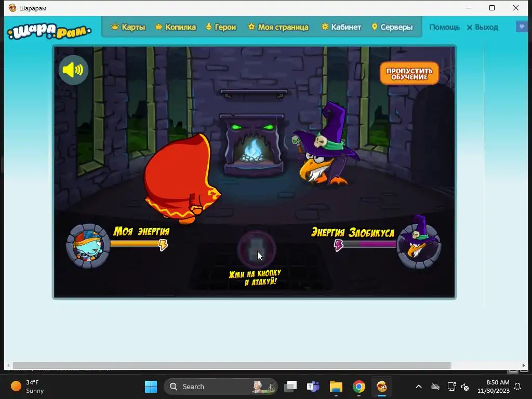Show hidden system tray icons

coord(419,387)
